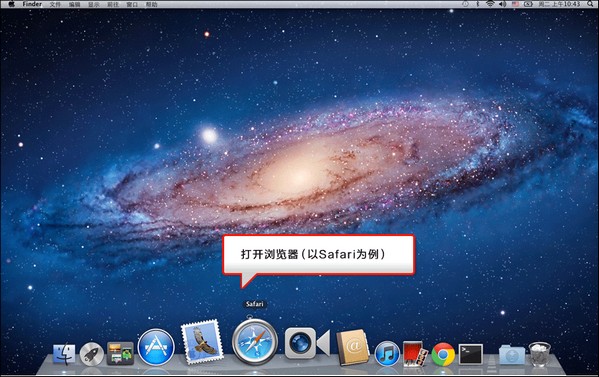Open Safari from the Dock

tap(255, 342)
